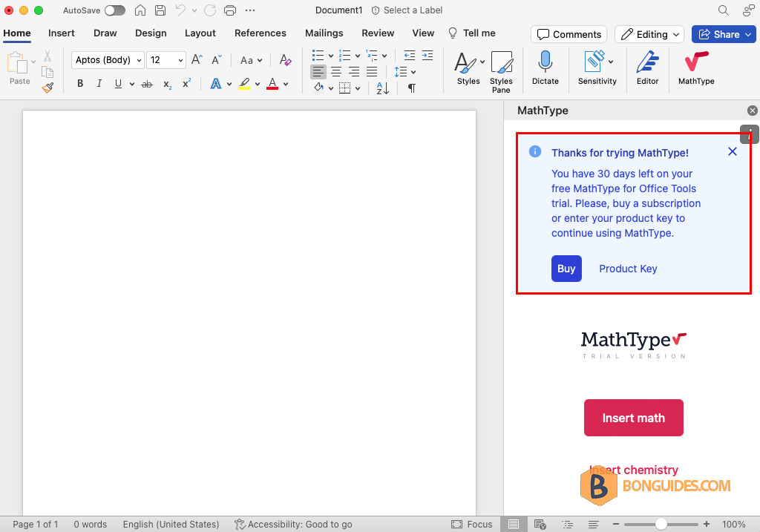This screenshot has width=760, height=532.
Task: Open the View tab
Action: (x=423, y=33)
